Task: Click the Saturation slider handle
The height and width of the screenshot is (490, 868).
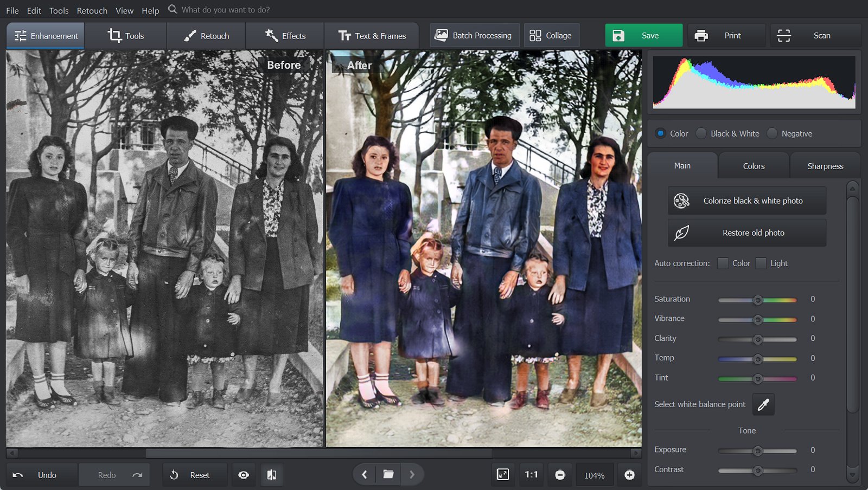Action: (x=758, y=300)
